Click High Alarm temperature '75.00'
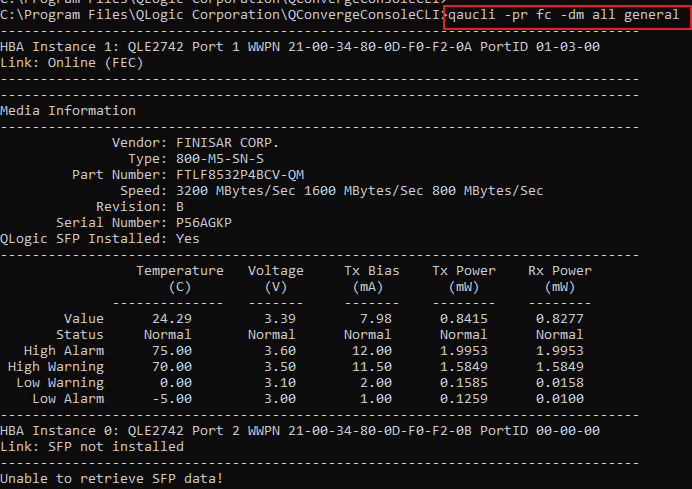The image size is (692, 489). [x=172, y=351]
